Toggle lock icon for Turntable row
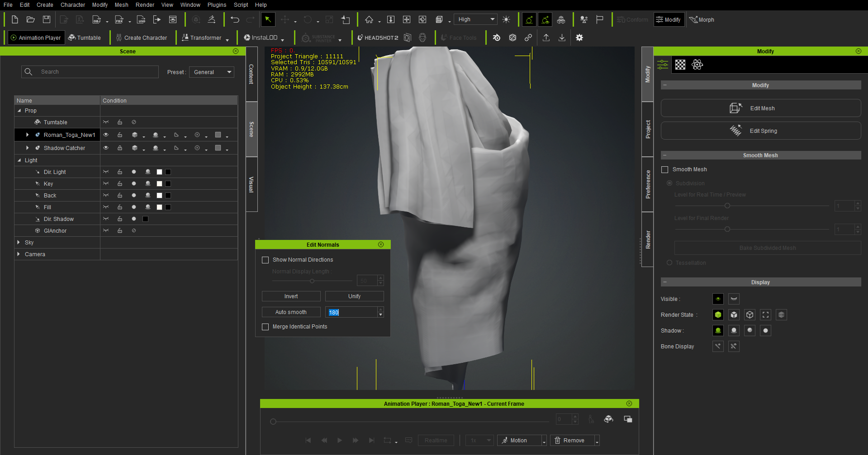This screenshot has height=455, width=868. [120, 122]
